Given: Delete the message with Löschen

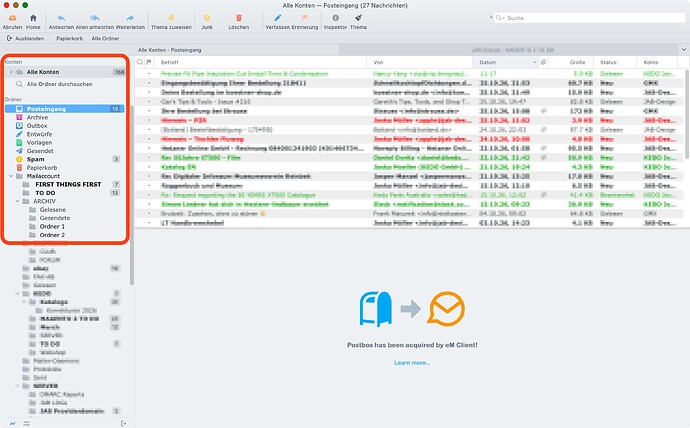Looking at the screenshot, I should (239, 22).
